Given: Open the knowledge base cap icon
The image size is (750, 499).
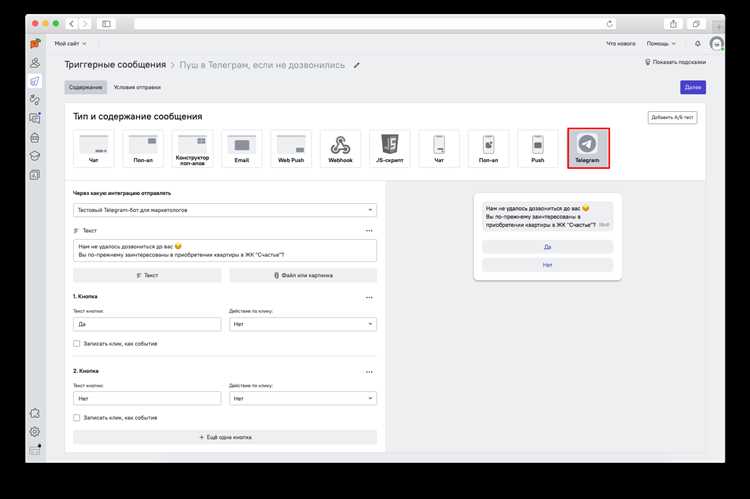Looking at the screenshot, I should coord(35,156).
